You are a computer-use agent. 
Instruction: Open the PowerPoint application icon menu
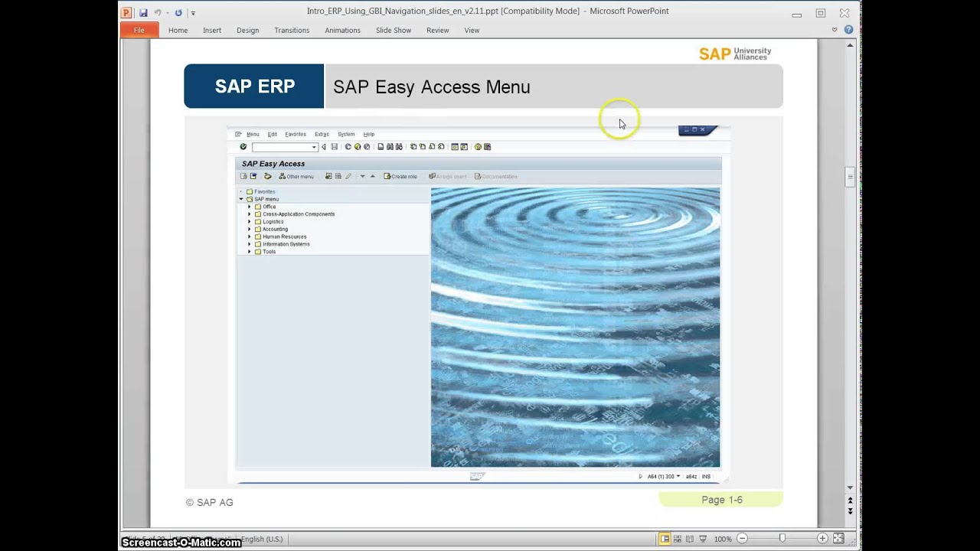[127, 12]
